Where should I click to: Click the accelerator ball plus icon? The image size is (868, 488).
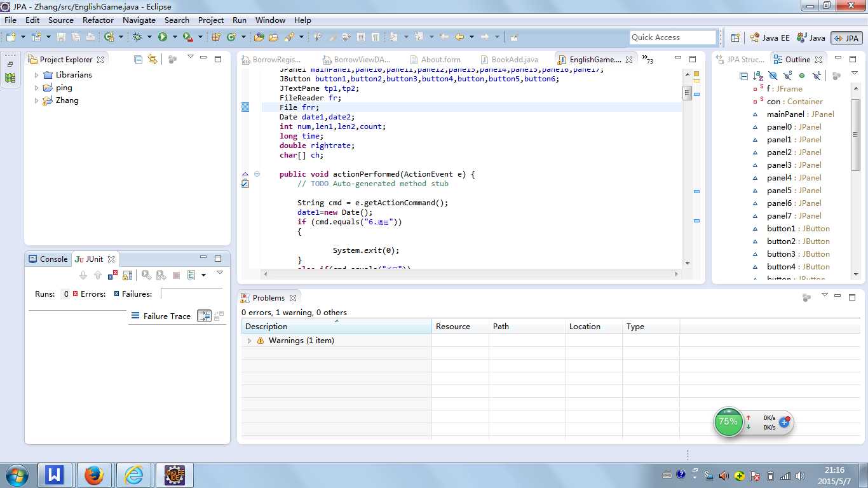coord(784,423)
